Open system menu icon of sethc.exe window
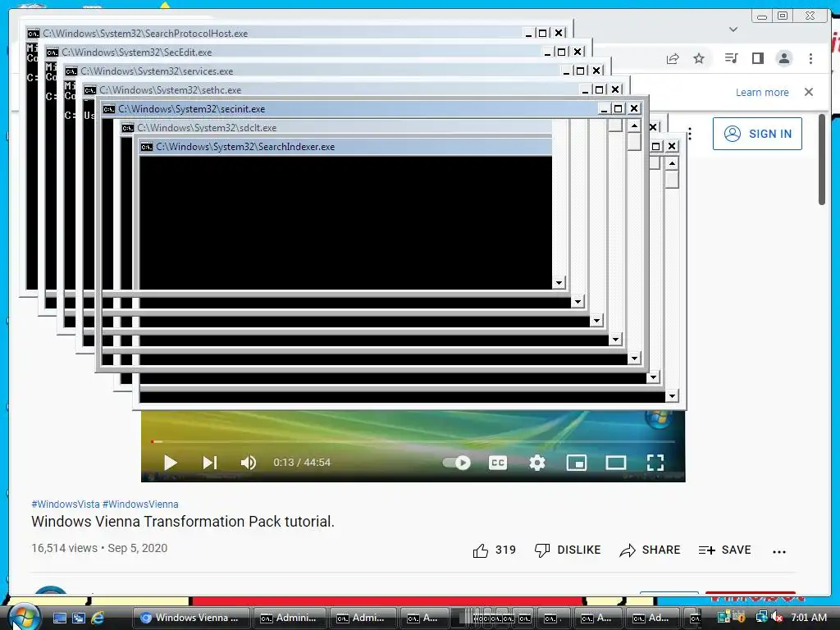Screen dimensions: 840x630 click(90, 90)
